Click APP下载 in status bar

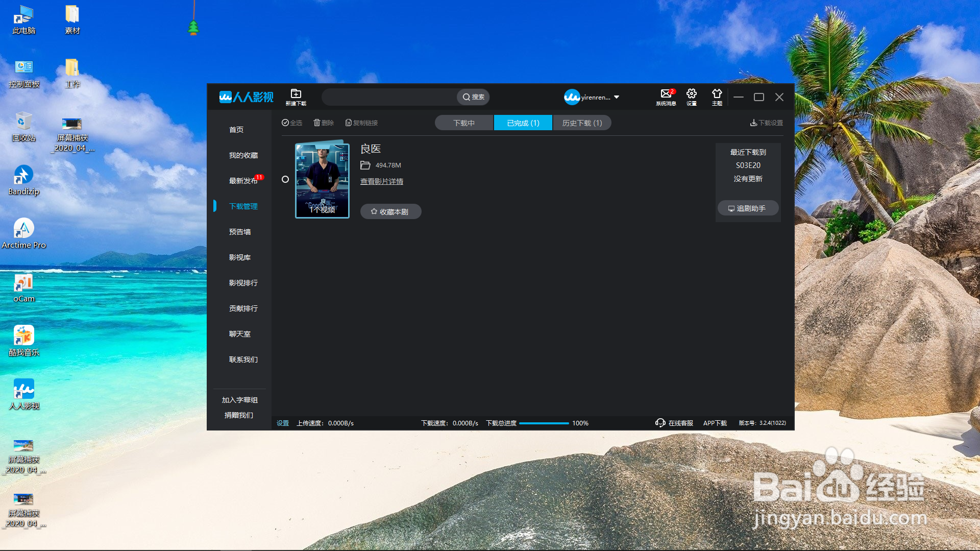coord(715,423)
